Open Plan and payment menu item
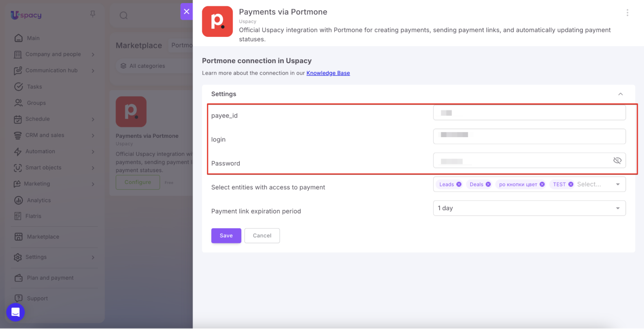This screenshot has height=329, width=644. [50, 278]
